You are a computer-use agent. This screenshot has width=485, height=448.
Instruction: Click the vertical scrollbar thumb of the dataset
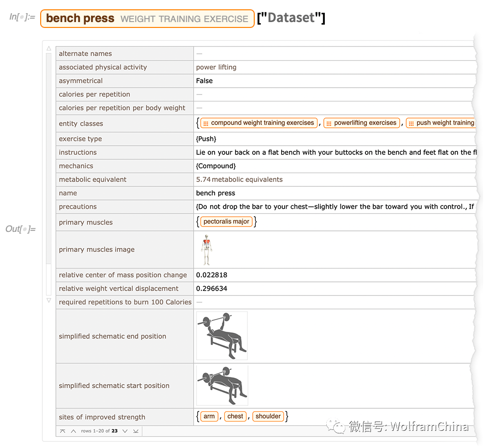tap(48, 158)
